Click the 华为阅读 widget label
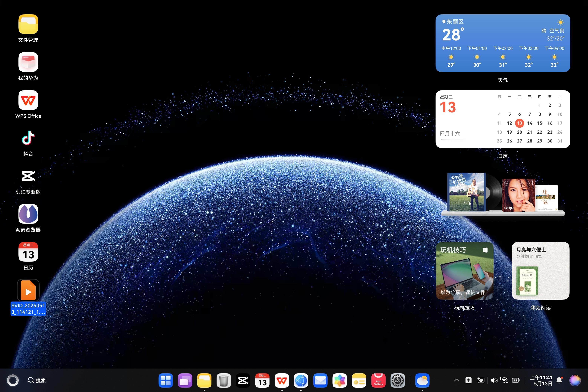Image resolution: width=588 pixels, height=392 pixels. point(541,308)
